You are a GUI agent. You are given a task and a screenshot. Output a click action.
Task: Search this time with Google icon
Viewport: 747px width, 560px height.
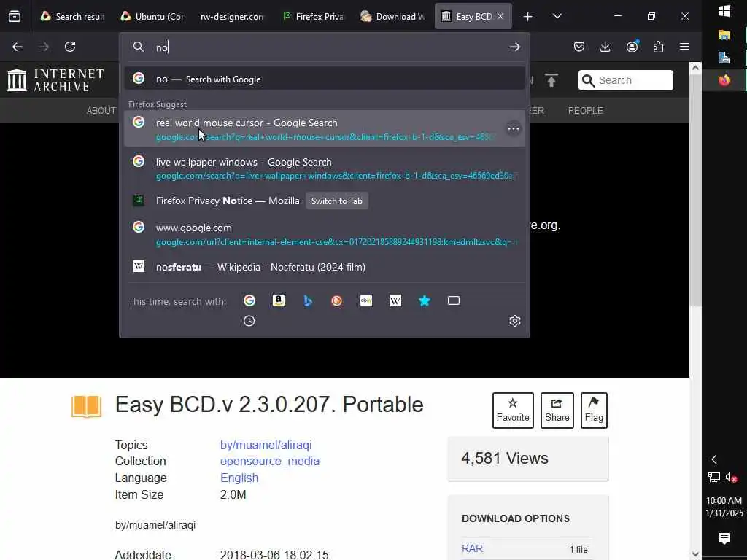(249, 300)
